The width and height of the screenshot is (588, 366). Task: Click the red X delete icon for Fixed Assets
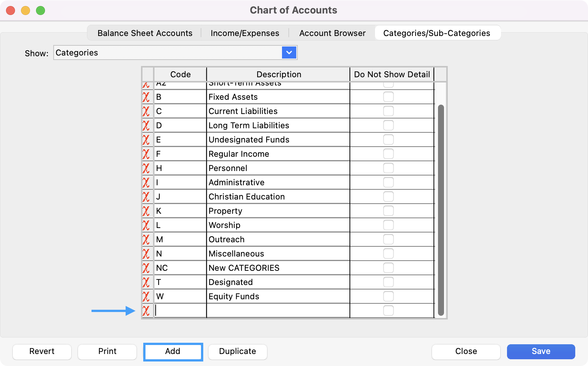146,97
